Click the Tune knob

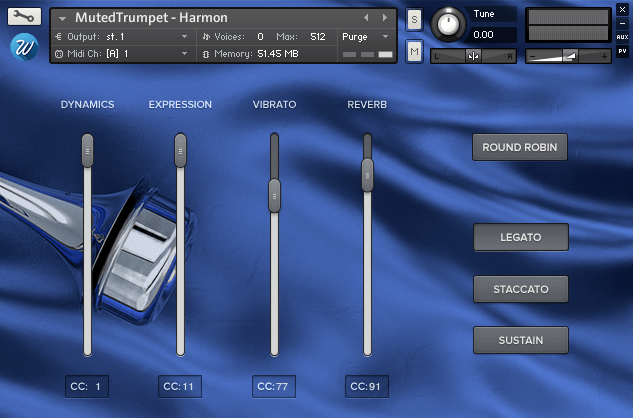click(x=448, y=24)
